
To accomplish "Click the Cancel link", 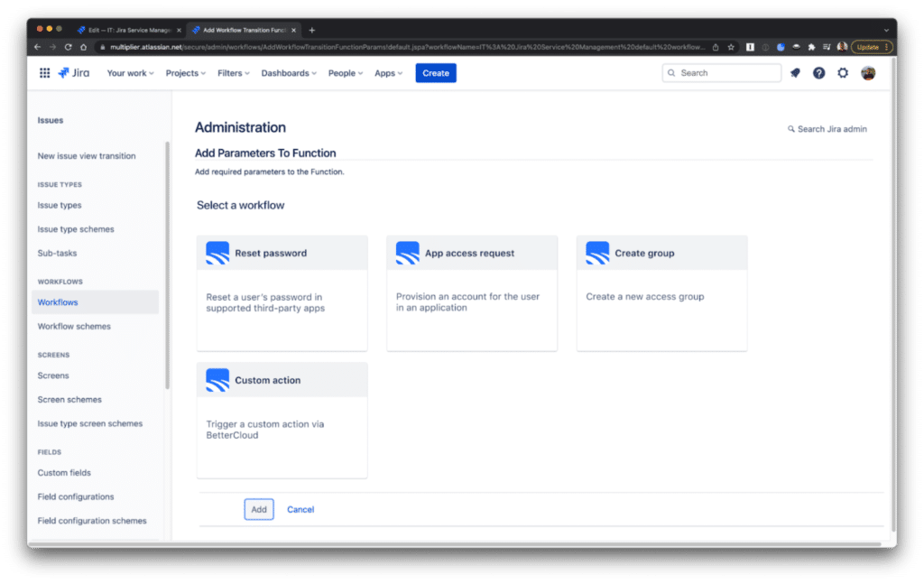I will (300, 510).
